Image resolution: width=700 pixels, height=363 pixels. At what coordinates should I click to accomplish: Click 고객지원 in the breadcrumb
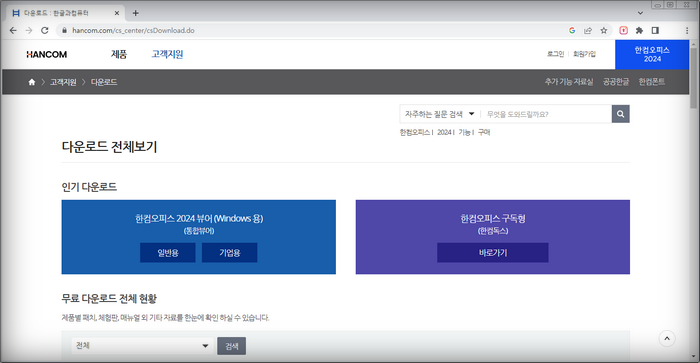(x=63, y=82)
